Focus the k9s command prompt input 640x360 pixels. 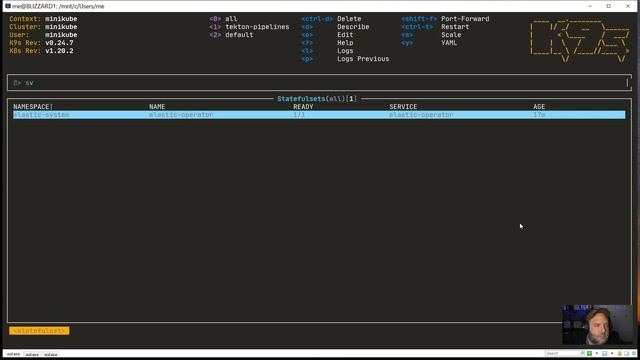(319, 83)
